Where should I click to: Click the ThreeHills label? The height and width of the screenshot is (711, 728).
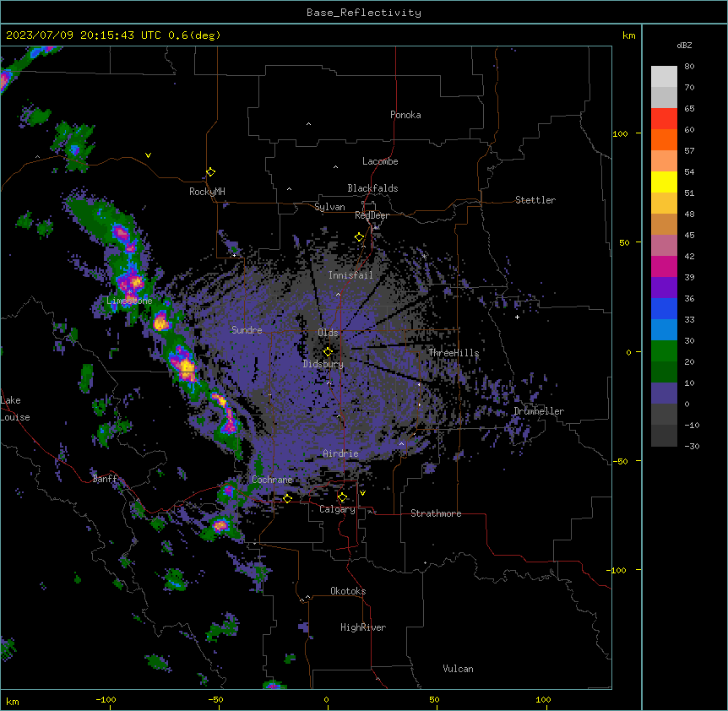pos(454,353)
